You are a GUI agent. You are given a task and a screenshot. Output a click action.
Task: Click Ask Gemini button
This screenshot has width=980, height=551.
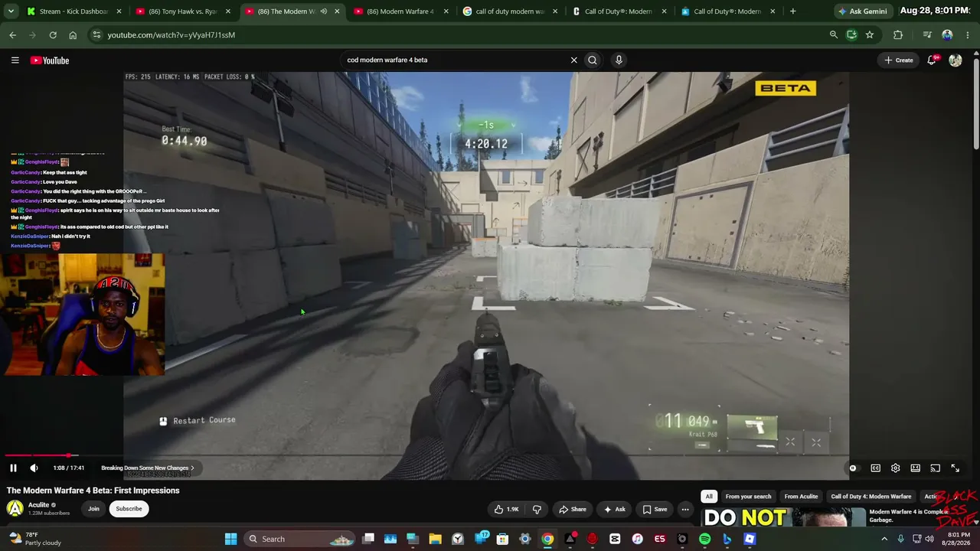(x=863, y=11)
